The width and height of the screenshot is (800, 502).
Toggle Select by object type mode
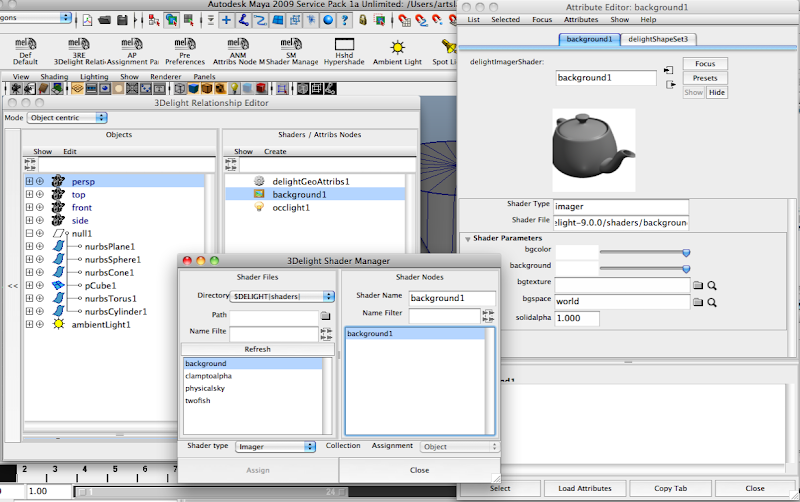(x=171, y=20)
